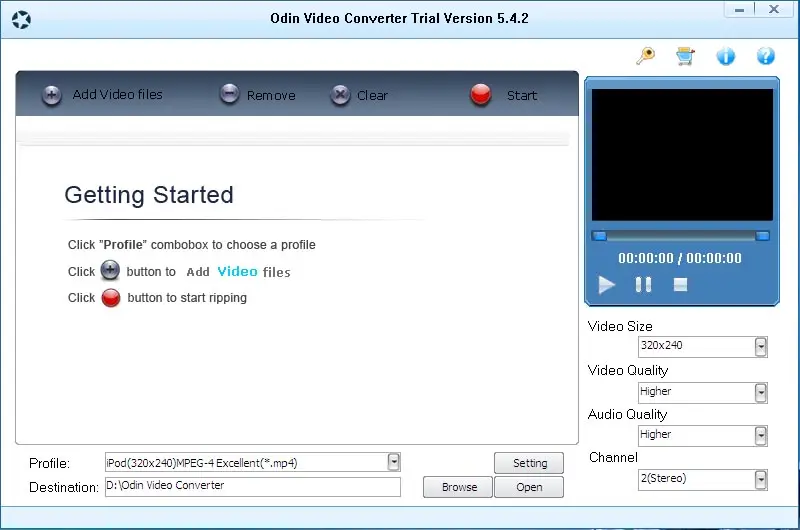
Task: Click the middle of the preview seek bar
Action: tap(681, 236)
